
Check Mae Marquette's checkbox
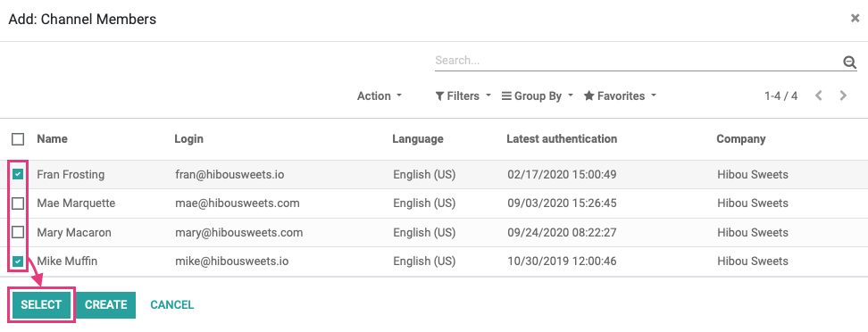click(18, 203)
